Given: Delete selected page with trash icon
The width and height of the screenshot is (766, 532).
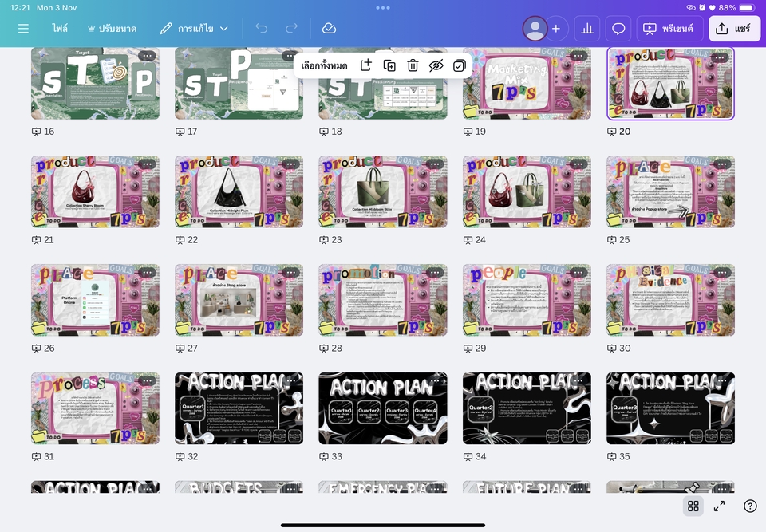Looking at the screenshot, I should click(413, 65).
